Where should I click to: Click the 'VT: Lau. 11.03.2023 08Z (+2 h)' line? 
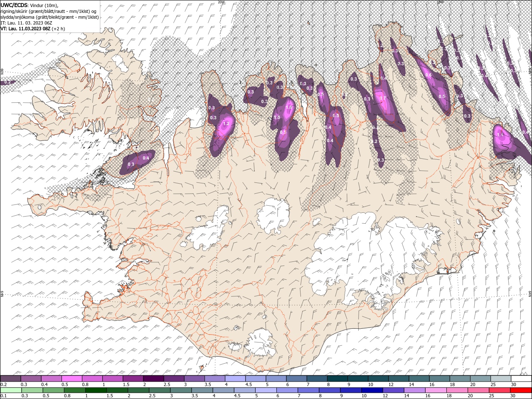tap(33, 29)
